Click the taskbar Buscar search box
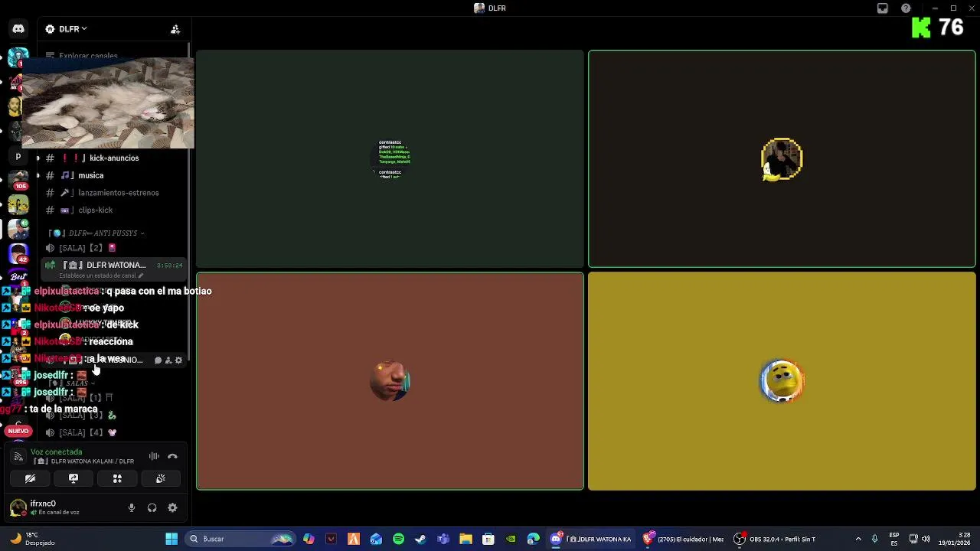The width and height of the screenshot is (980, 551). [241, 539]
